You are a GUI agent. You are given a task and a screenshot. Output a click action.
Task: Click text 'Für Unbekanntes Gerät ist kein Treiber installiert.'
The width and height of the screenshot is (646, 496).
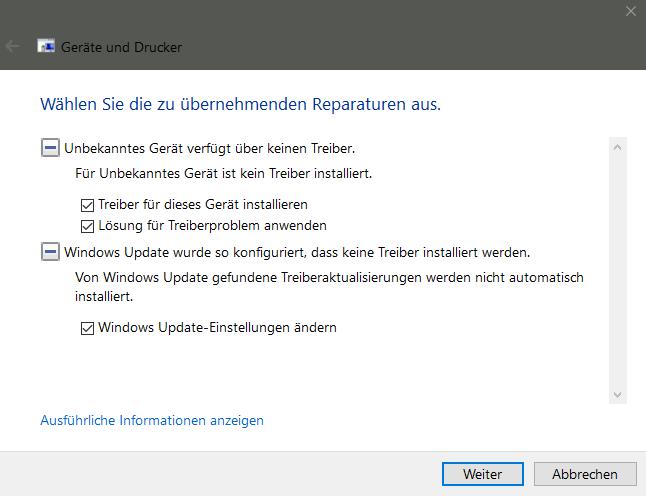[x=224, y=173]
